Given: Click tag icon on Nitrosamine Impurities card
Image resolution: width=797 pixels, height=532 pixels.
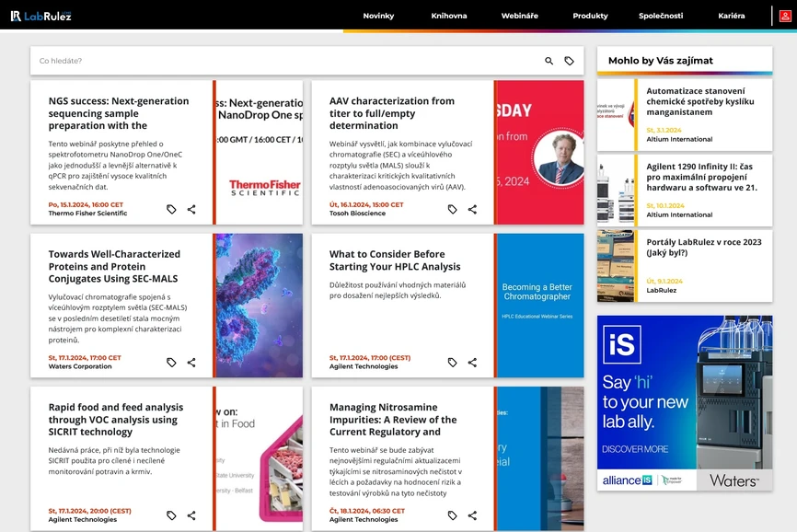Looking at the screenshot, I should [x=453, y=515].
